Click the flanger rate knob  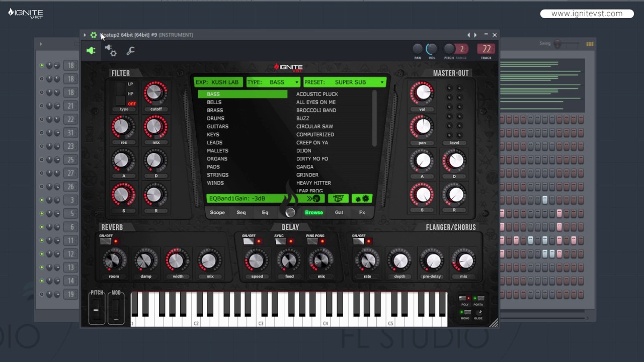[x=367, y=260]
